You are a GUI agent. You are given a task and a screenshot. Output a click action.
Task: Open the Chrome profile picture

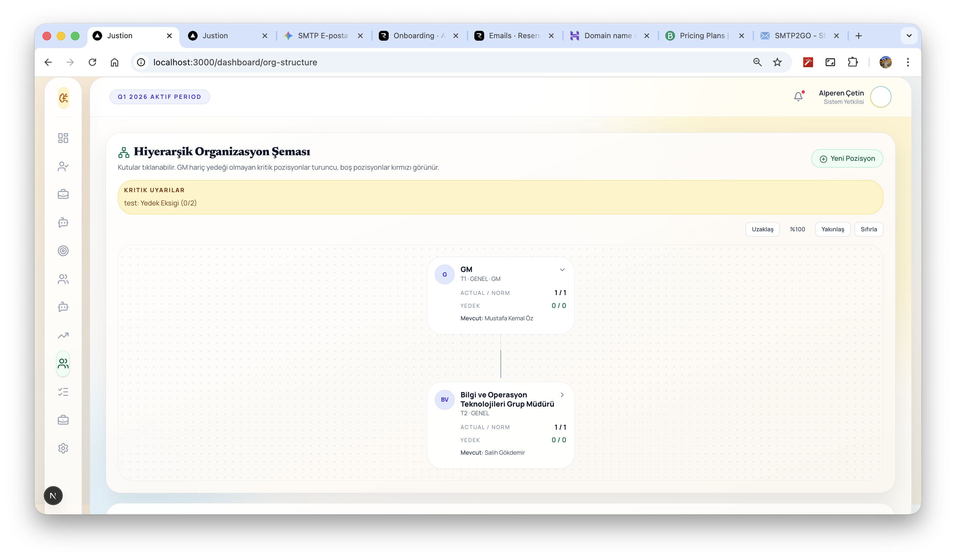(x=885, y=62)
